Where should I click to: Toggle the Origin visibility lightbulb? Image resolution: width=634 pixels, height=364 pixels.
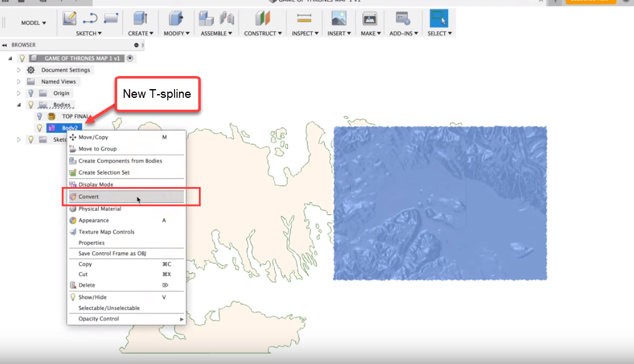(x=31, y=93)
